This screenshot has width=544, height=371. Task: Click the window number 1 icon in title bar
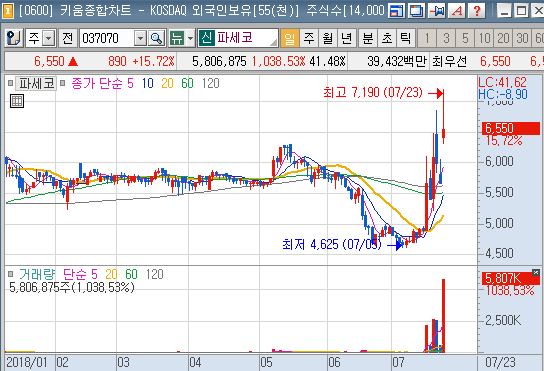pos(8,11)
